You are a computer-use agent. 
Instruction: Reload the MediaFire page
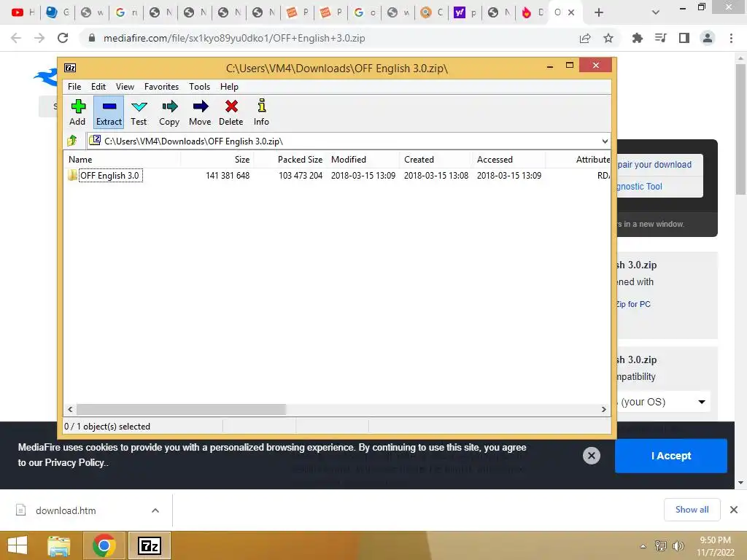tap(63, 38)
